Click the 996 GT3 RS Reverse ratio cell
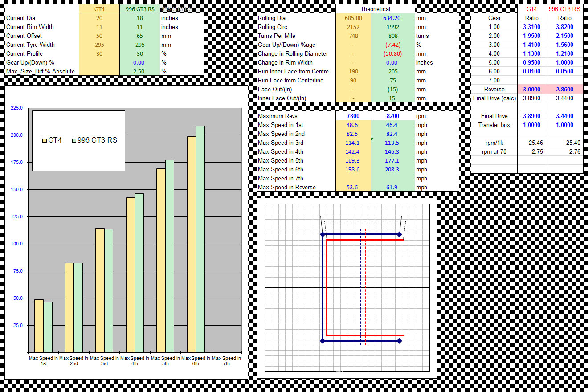Image resolution: width=588 pixels, height=392 pixels. pos(564,90)
